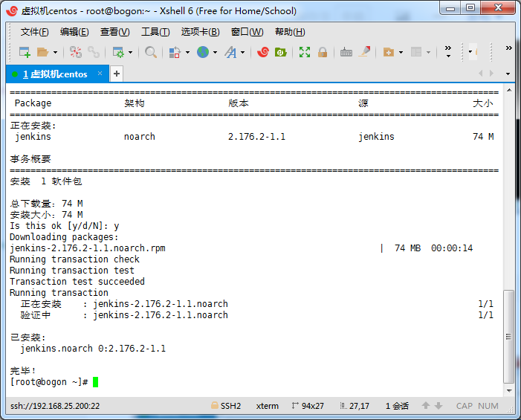Click the 完毕！ output line
This screenshot has width=521, height=420.
point(22,371)
